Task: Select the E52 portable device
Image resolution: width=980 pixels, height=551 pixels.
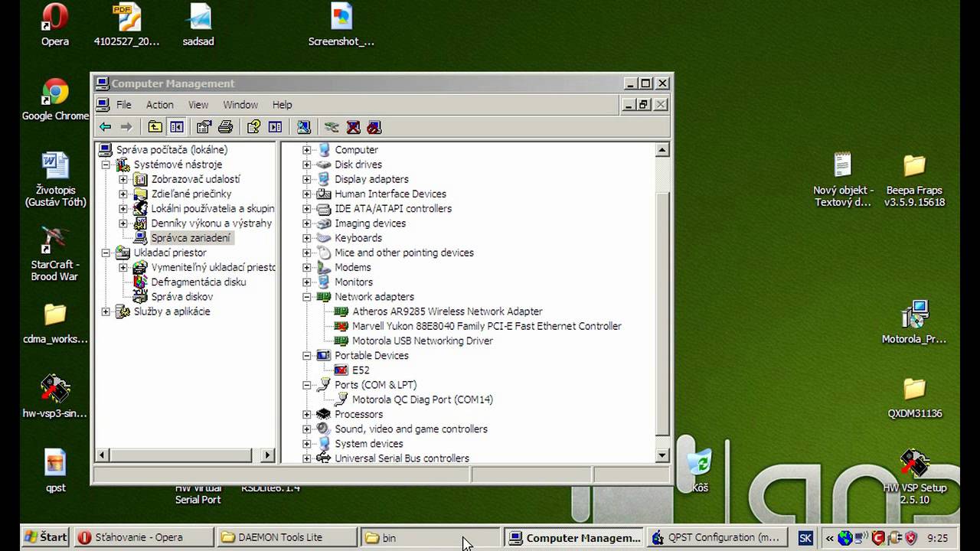Action: (x=361, y=370)
